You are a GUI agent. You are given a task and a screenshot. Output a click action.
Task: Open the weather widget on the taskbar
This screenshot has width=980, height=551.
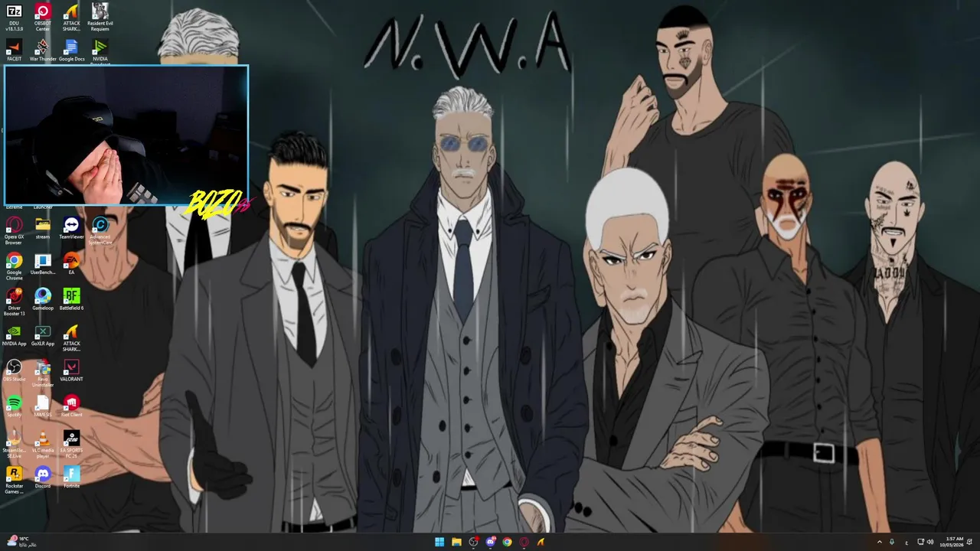pos(21,542)
